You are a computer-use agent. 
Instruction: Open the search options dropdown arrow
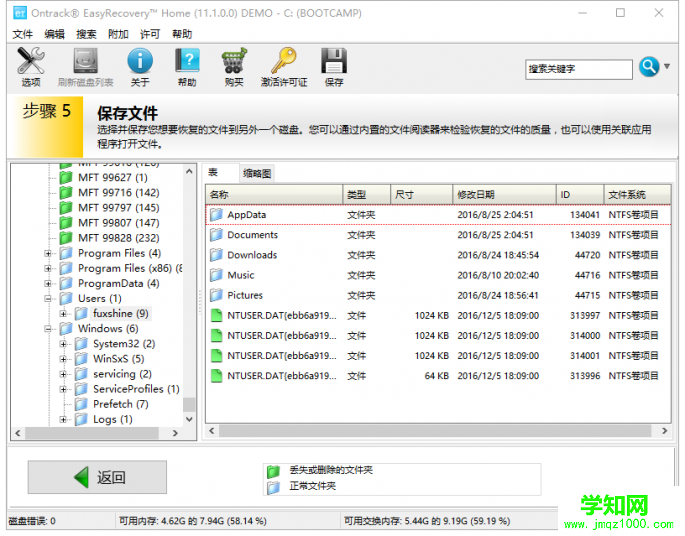(667, 66)
